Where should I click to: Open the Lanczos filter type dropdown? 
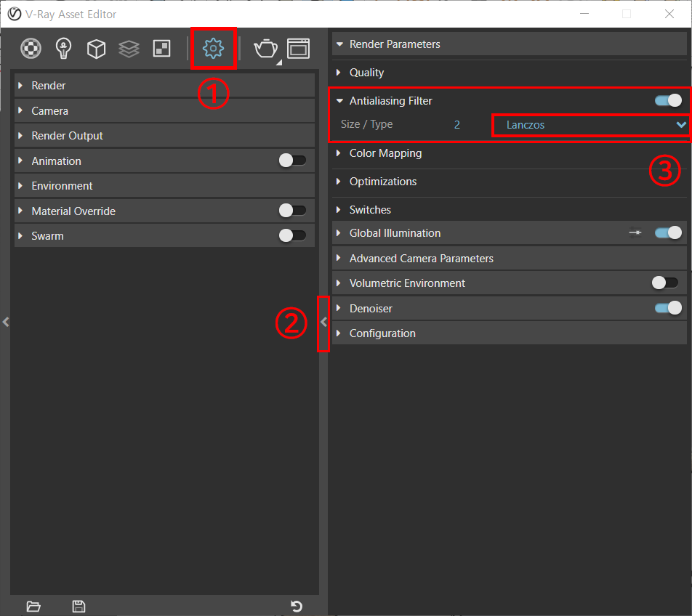coord(590,125)
